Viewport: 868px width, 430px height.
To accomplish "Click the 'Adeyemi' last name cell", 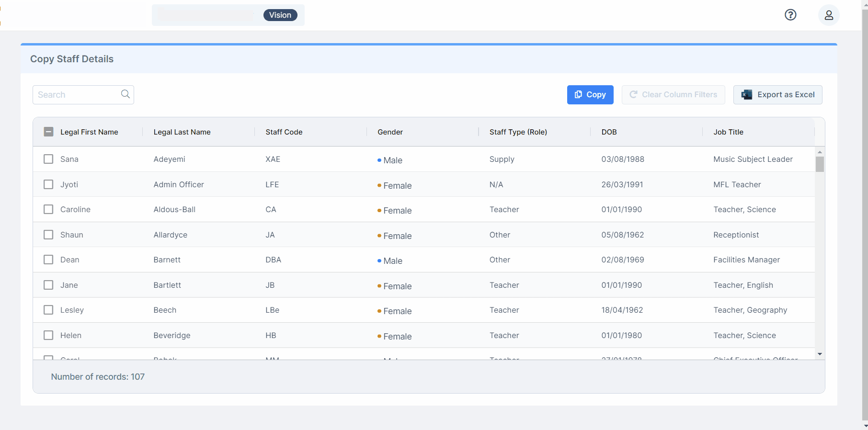I will pyautogui.click(x=170, y=159).
